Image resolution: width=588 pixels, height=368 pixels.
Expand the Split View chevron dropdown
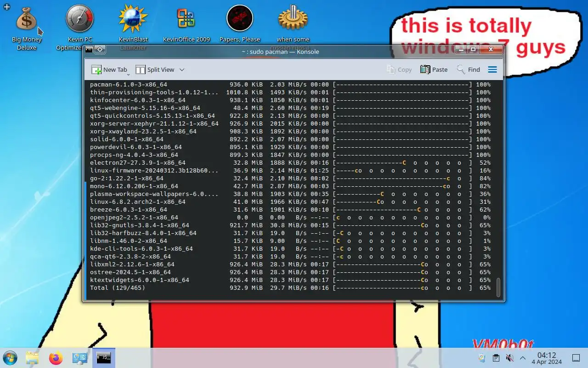181,69
